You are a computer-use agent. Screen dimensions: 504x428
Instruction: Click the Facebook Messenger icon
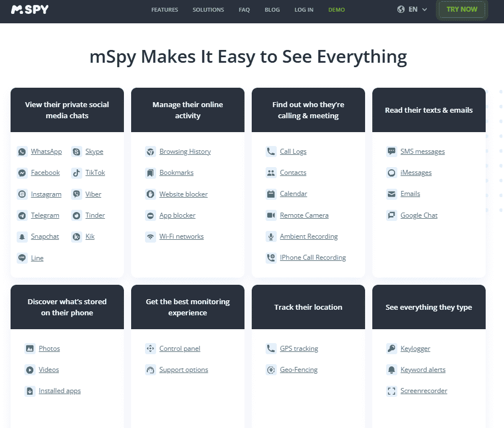22,173
